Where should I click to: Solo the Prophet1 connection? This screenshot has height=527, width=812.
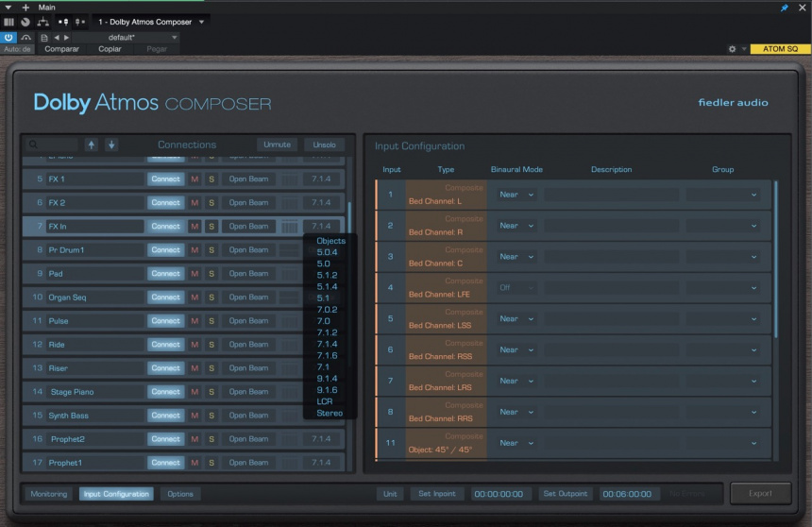(211, 463)
